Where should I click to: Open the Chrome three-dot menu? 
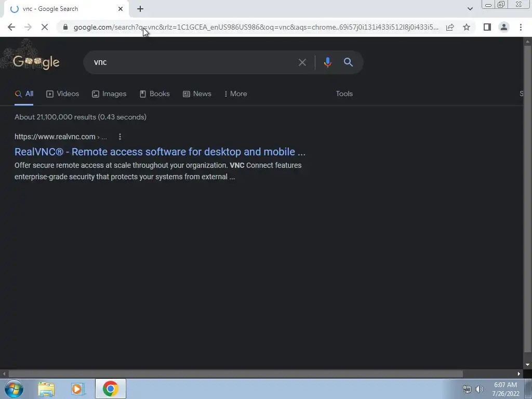coord(521,27)
